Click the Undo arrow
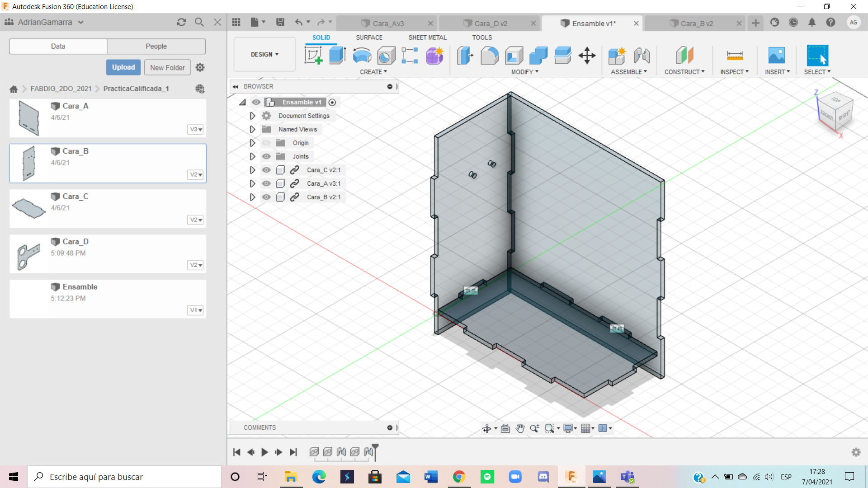This screenshot has width=868, height=488. pyautogui.click(x=298, y=22)
